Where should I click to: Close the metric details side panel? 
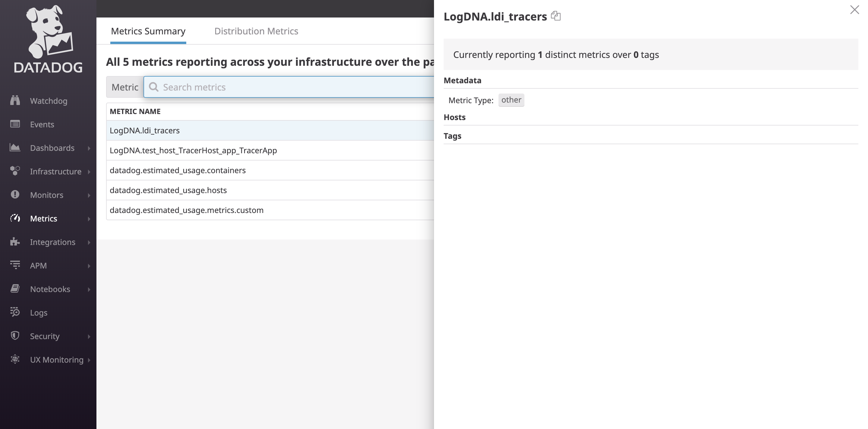tap(854, 10)
